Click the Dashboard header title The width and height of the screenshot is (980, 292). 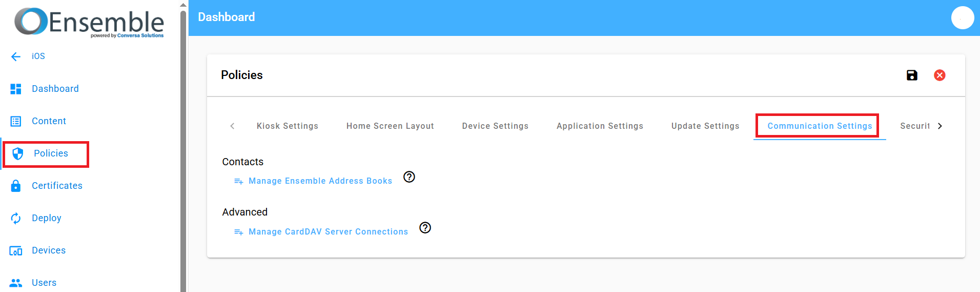pos(226,17)
